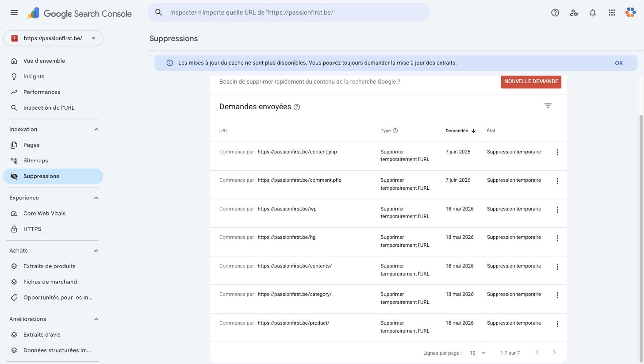Open Extraits d'avis report
This screenshot has height=364, width=644.
pyautogui.click(x=53, y=335)
